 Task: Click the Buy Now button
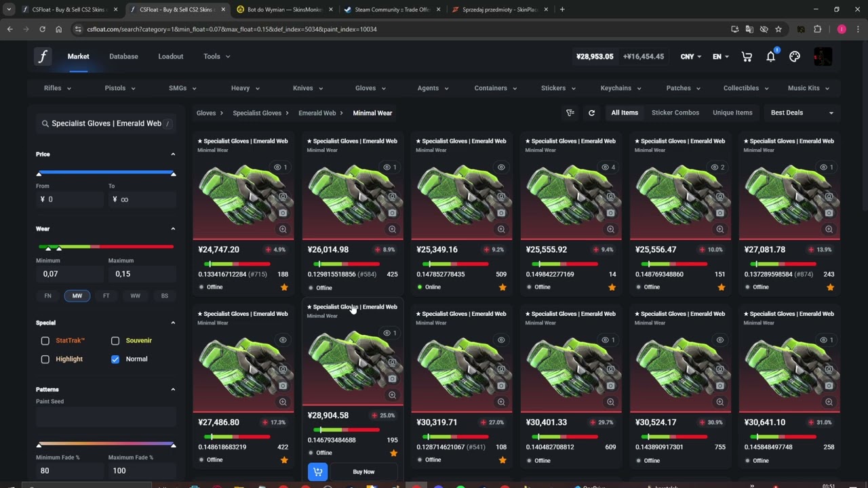(363, 472)
